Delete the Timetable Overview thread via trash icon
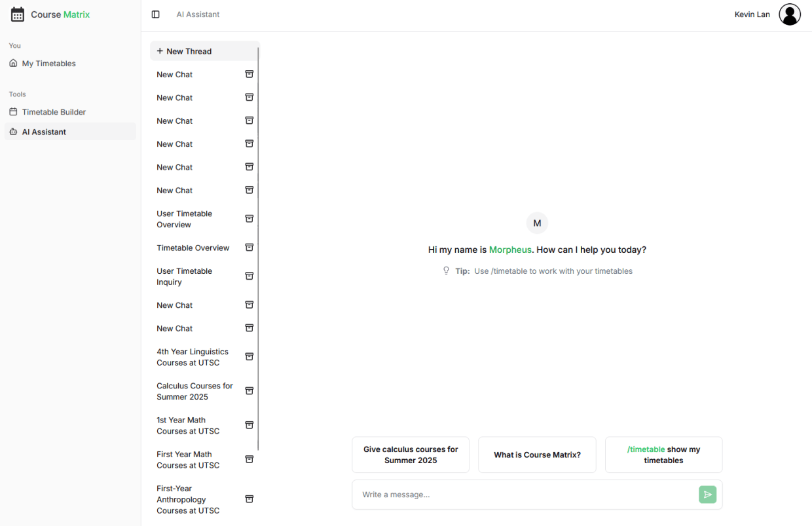Screen dimensions: 812x526 pyautogui.click(x=249, y=247)
